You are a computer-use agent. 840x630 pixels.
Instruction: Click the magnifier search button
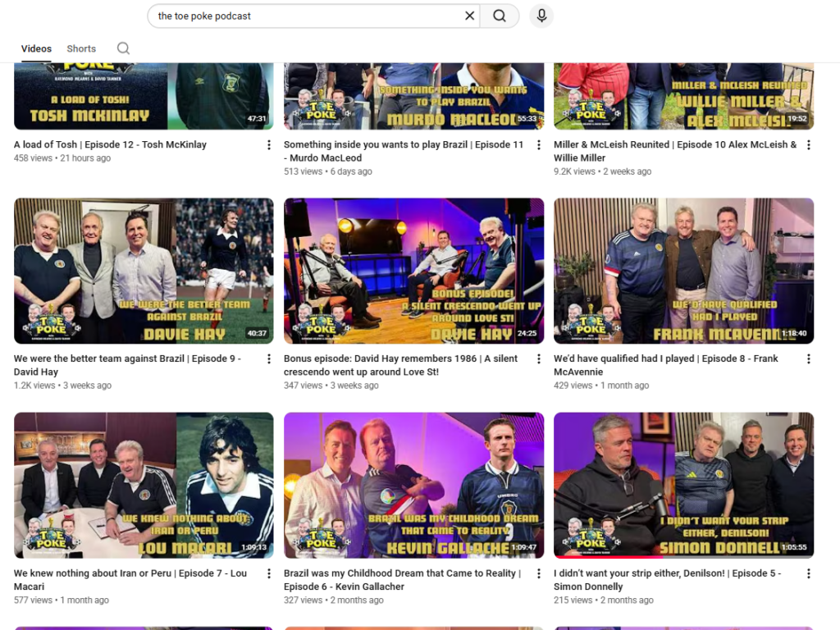point(500,16)
